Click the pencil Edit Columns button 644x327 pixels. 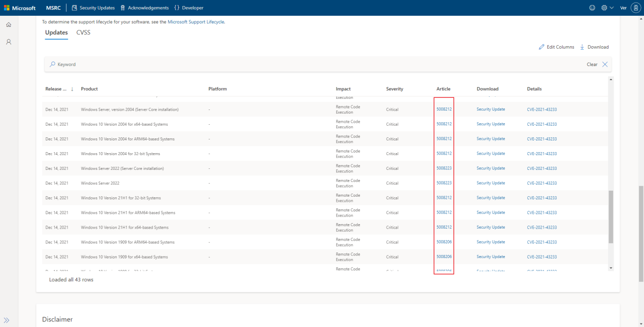click(x=556, y=47)
